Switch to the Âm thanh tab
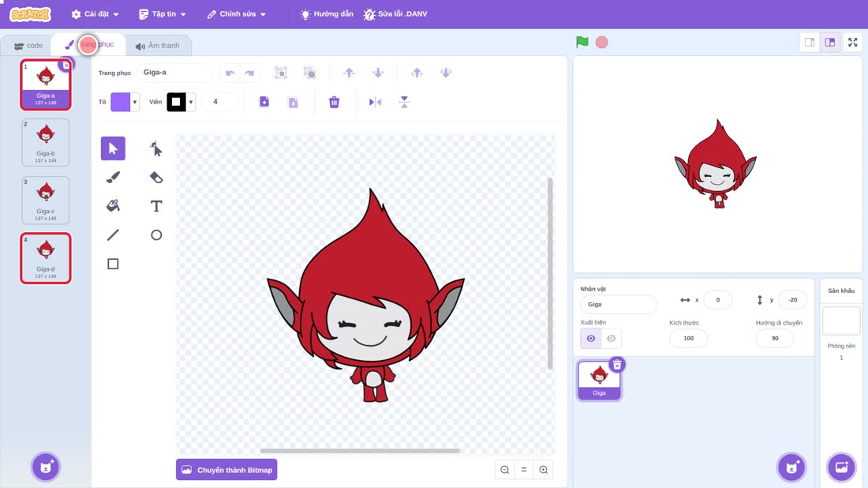Image resolution: width=868 pixels, height=488 pixels. pyautogui.click(x=158, y=46)
